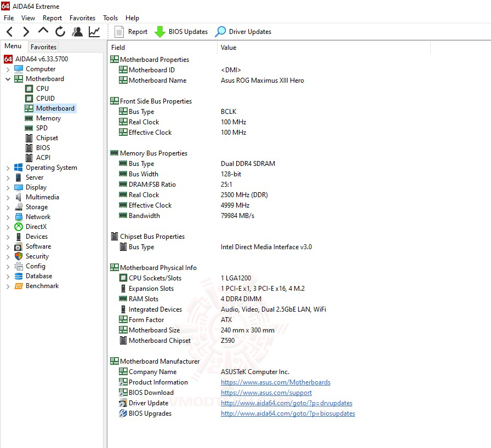This screenshot has height=448, width=491.
Task: Click the Multimedia speaker icon
Action: pos(19,197)
